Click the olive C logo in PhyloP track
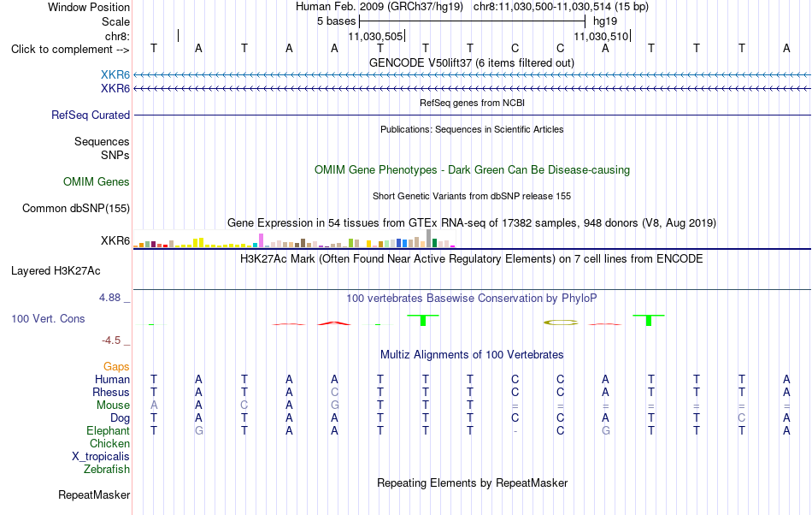 [x=561, y=323]
